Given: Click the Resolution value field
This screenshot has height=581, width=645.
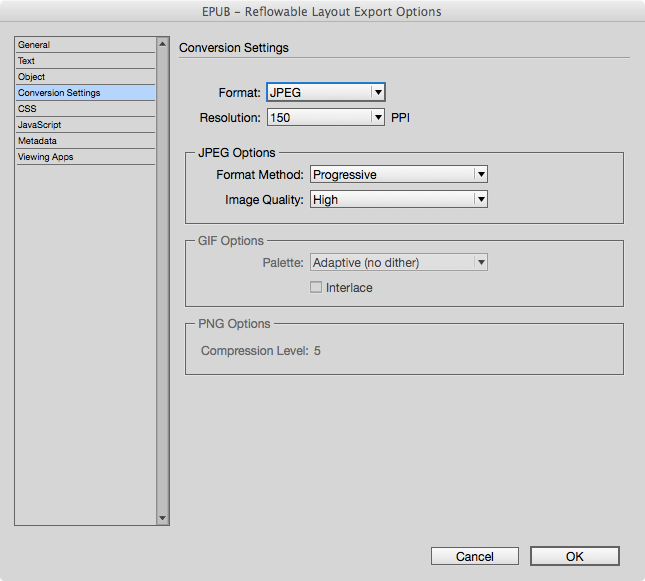Looking at the screenshot, I should (x=319, y=117).
